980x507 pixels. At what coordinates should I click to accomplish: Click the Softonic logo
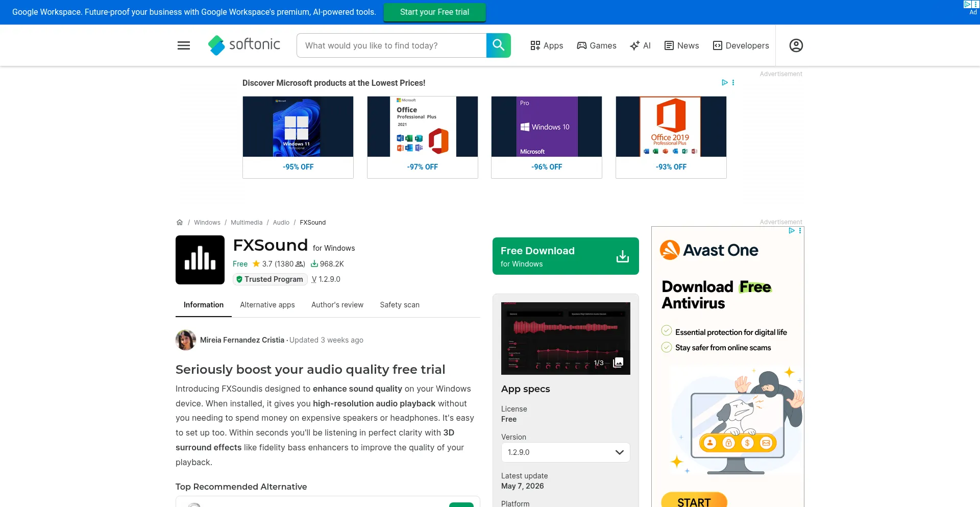pos(244,45)
